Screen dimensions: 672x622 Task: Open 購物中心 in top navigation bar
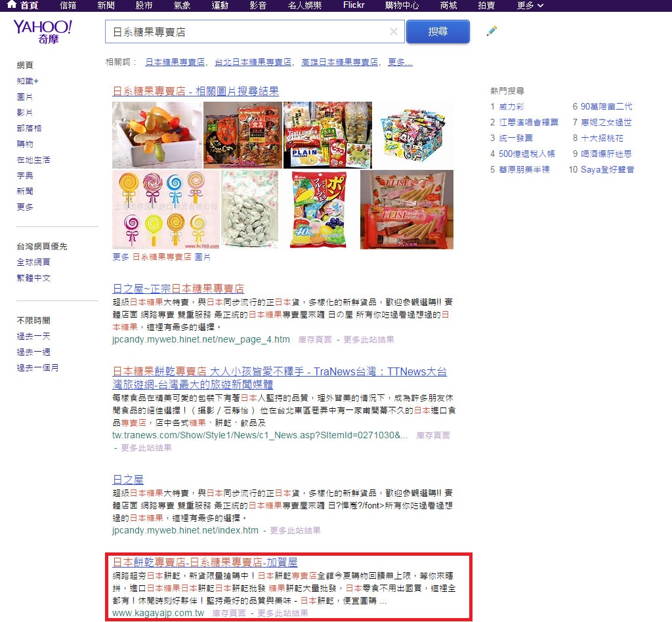(x=402, y=5)
